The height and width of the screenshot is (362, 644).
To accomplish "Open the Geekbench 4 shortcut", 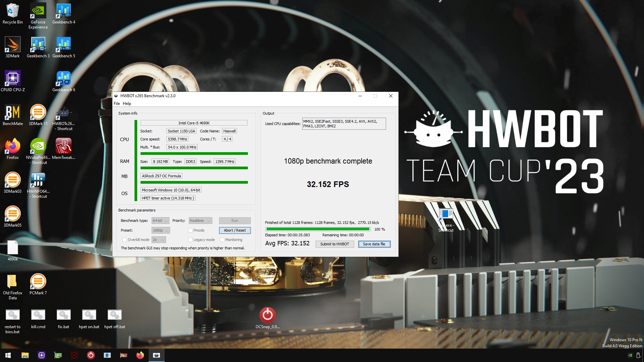I will [x=63, y=14].
